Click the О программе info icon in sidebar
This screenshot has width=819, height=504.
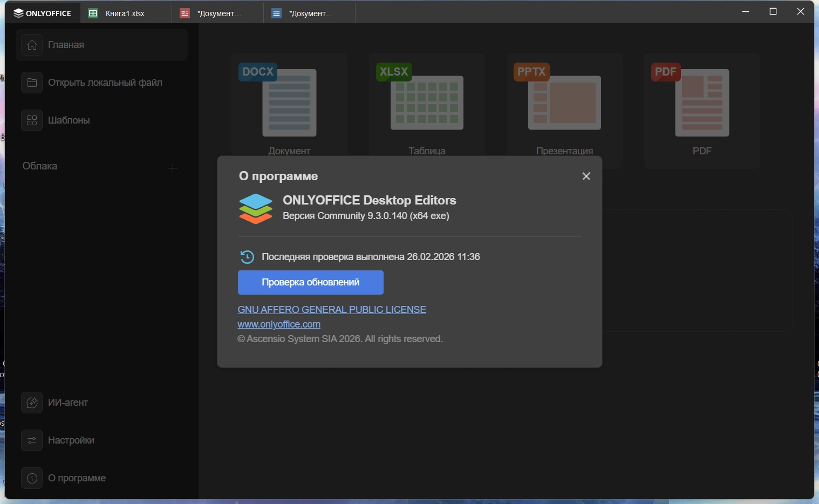pos(32,478)
